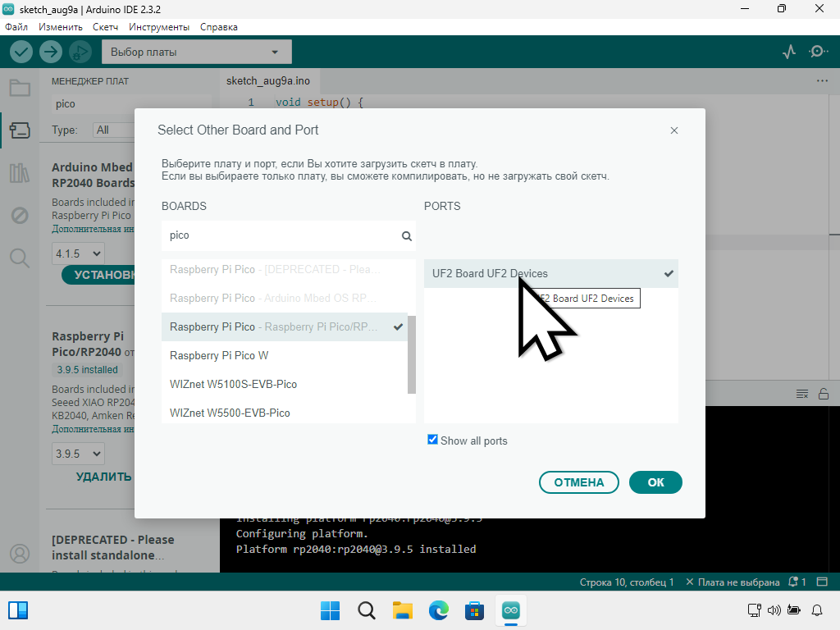Viewport: 840px width, 630px height.
Task: Open Library Manager sidebar icon
Action: [20, 173]
